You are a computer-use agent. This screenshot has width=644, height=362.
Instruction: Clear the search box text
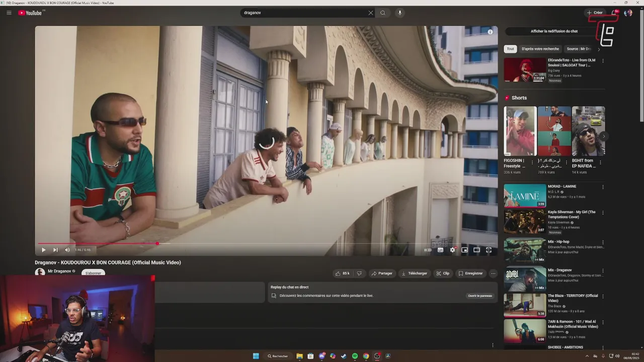[x=371, y=13]
